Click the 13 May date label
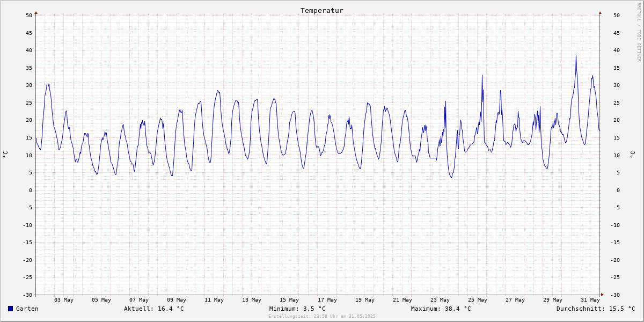Screen dimensions: 644x322 [x=252, y=299]
